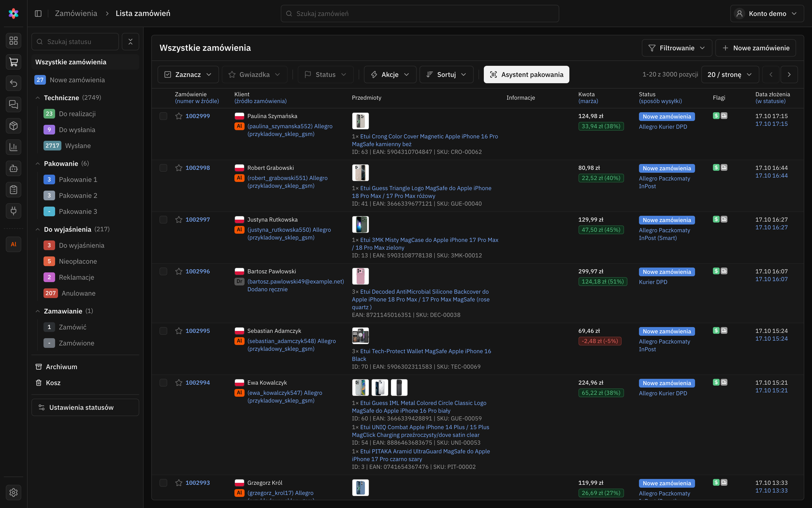Go to the next page arrow
Image resolution: width=812 pixels, height=508 pixels.
point(789,75)
